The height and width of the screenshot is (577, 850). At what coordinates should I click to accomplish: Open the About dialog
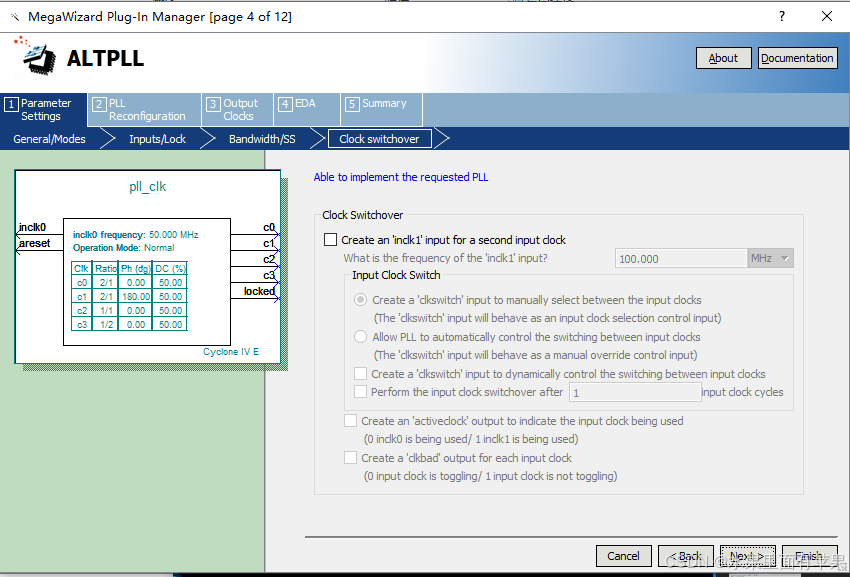(x=723, y=58)
